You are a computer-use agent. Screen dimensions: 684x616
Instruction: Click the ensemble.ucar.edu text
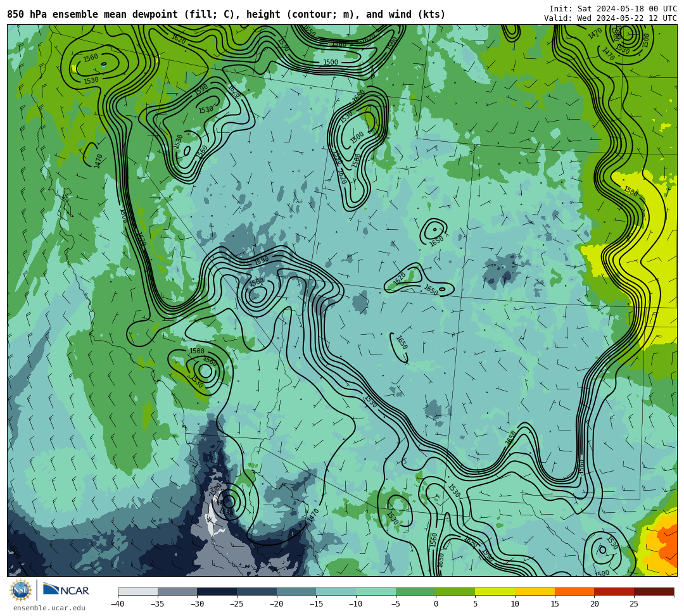click(49, 608)
